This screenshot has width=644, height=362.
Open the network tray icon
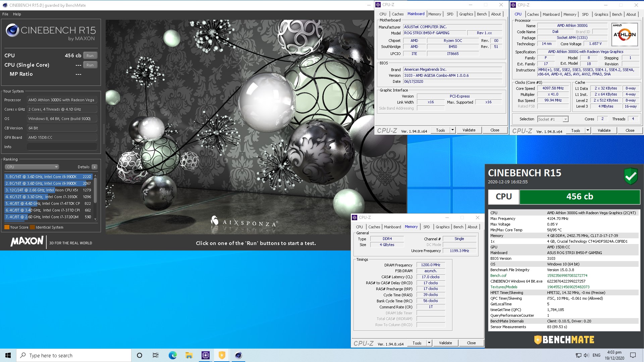click(x=578, y=355)
